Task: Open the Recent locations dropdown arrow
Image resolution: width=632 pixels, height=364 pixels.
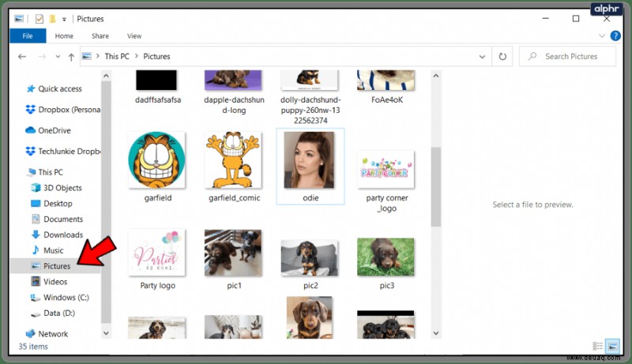Action: click(58, 57)
